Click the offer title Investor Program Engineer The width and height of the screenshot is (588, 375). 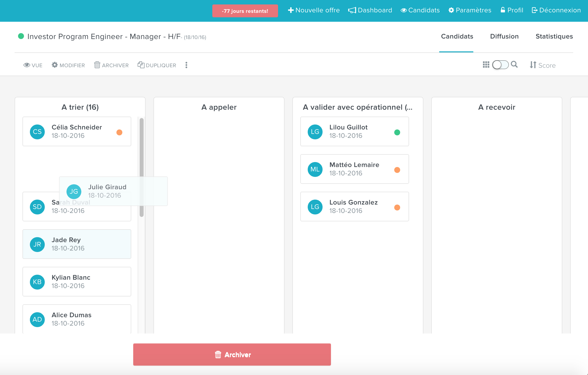104,37
